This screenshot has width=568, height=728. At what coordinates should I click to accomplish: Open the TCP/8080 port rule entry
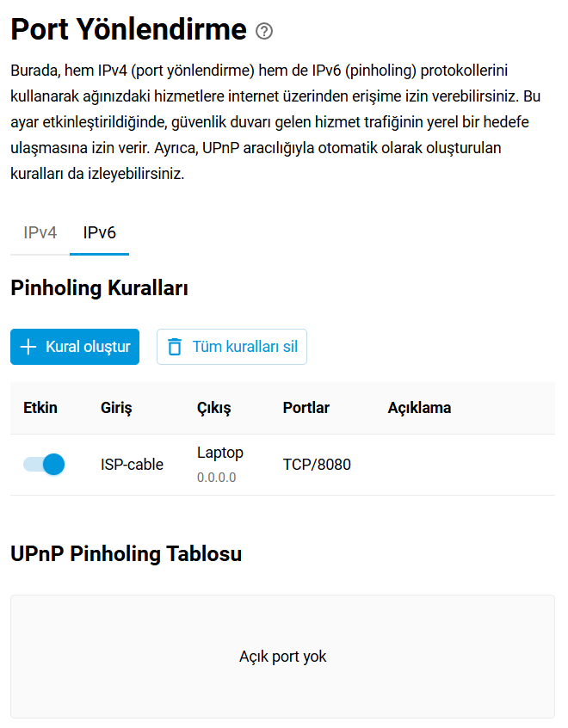coord(317,465)
